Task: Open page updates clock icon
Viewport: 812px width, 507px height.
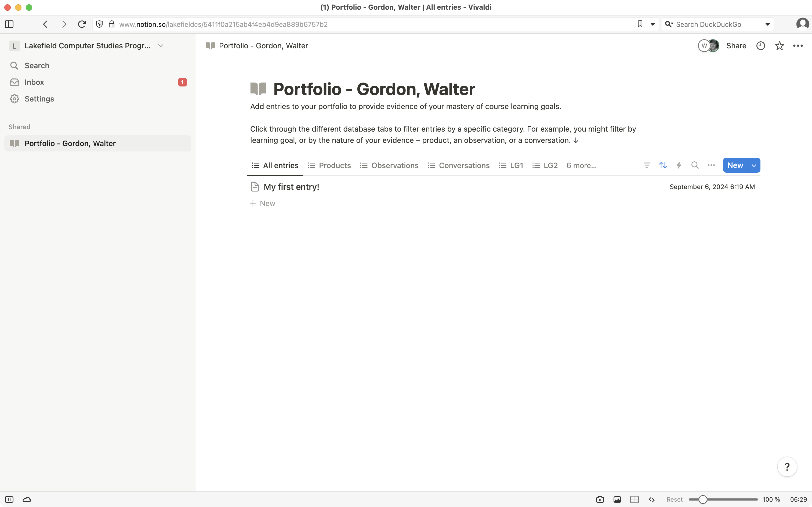Action: point(761,46)
